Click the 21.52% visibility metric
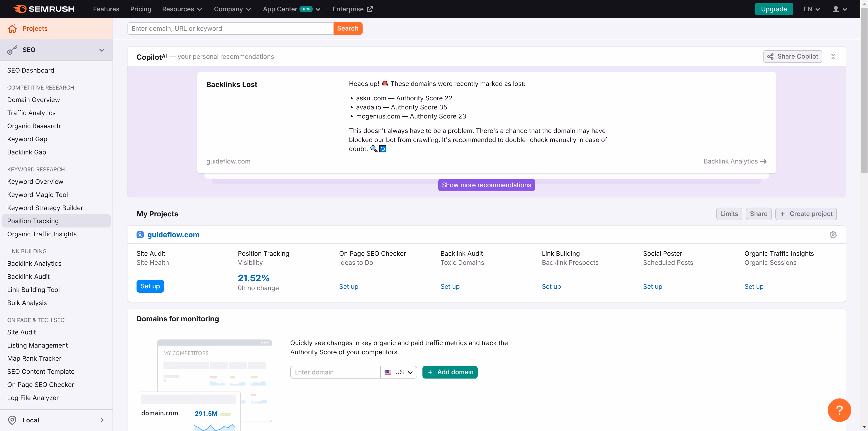The image size is (868, 431). [x=253, y=278]
